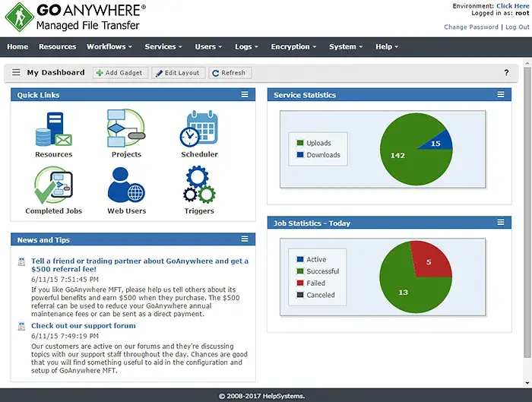Select Resources in the navigation bar
The height and width of the screenshot is (402, 532).
58,47
